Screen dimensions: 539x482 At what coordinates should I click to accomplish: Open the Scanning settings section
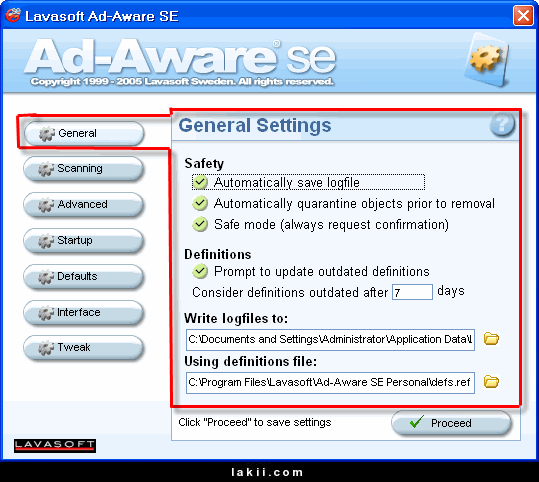pos(83,168)
